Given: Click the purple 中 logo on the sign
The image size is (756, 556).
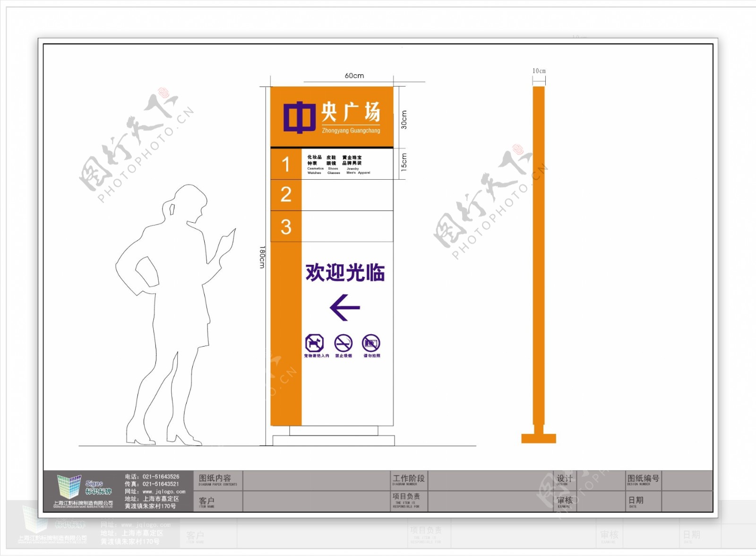Looking at the screenshot, I should tap(300, 117).
